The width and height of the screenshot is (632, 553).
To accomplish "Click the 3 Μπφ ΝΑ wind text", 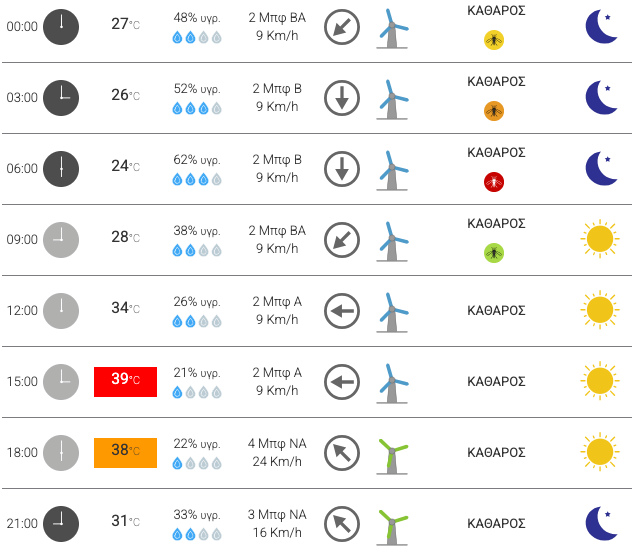I will click(x=277, y=514).
